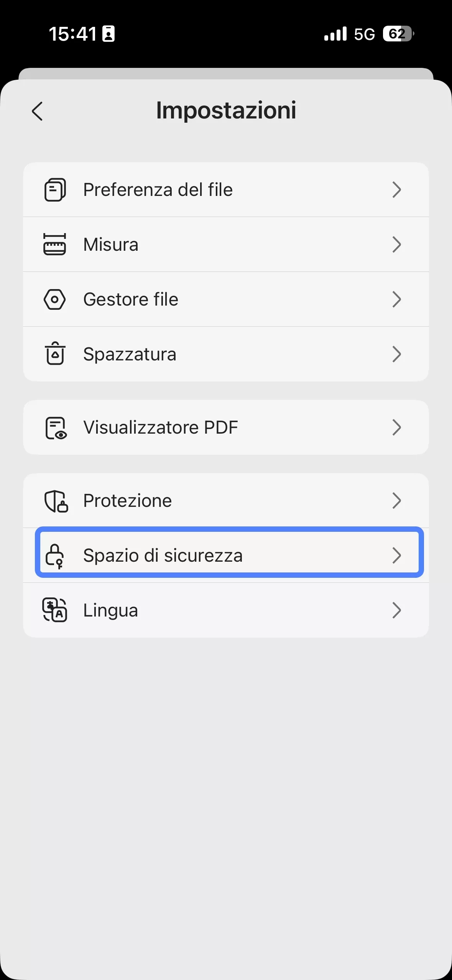Expand Visualizzatore PDF with its chevron
This screenshot has width=452, height=980.
(x=397, y=427)
